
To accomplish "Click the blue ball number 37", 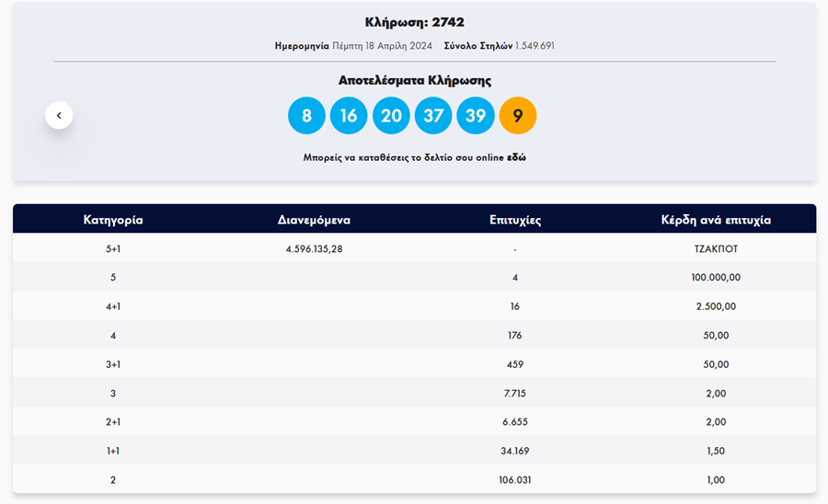I will click(433, 116).
